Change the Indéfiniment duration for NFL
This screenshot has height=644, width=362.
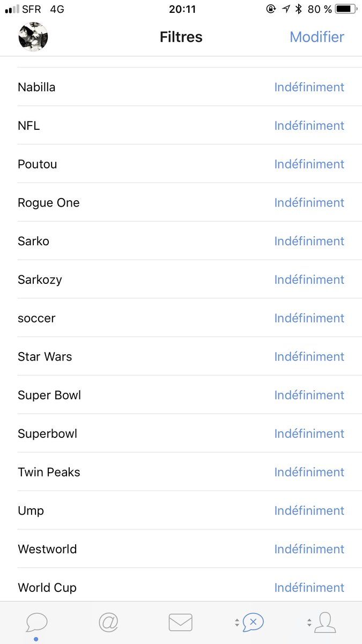point(309,126)
